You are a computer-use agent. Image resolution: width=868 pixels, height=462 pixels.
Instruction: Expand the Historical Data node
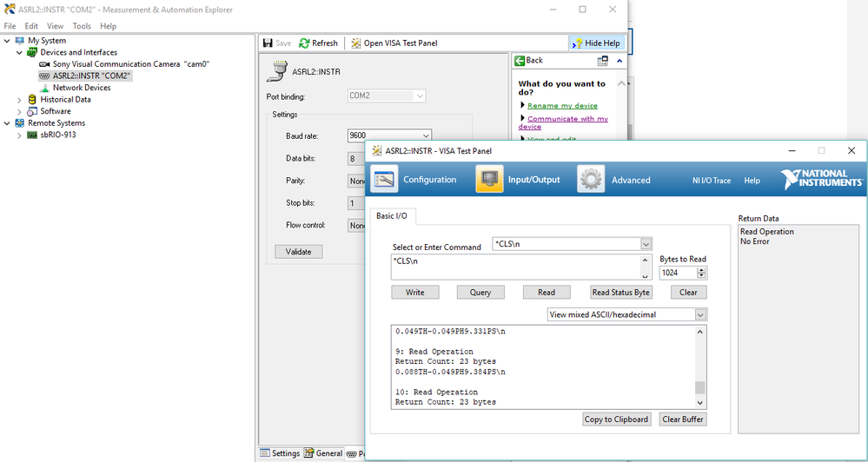[x=19, y=100]
